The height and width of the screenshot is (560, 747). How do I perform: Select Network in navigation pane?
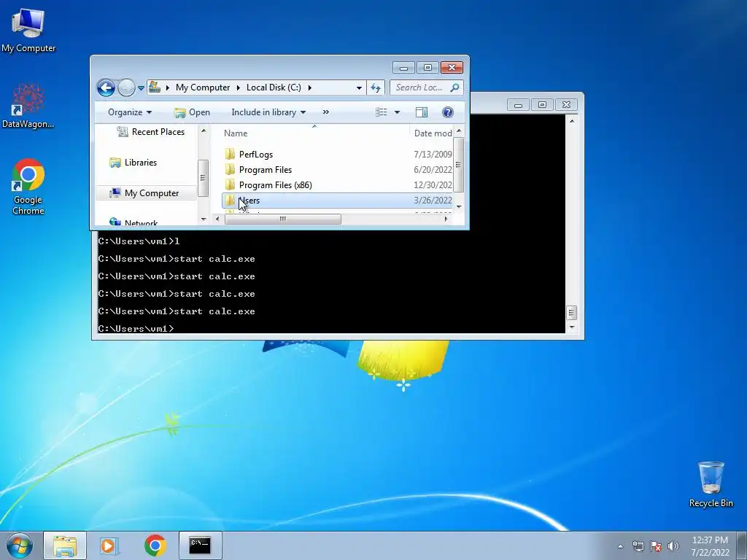[134, 222]
